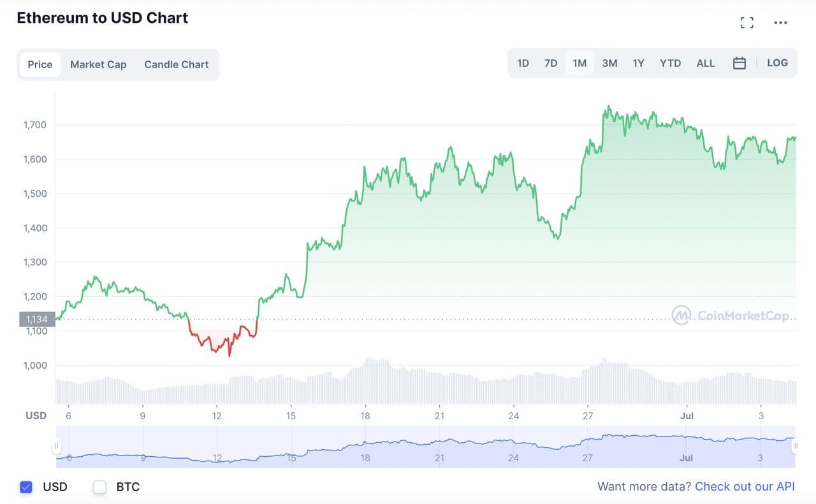Choose the 3M time range
Image resolution: width=816 pixels, height=504 pixels.
pos(609,63)
